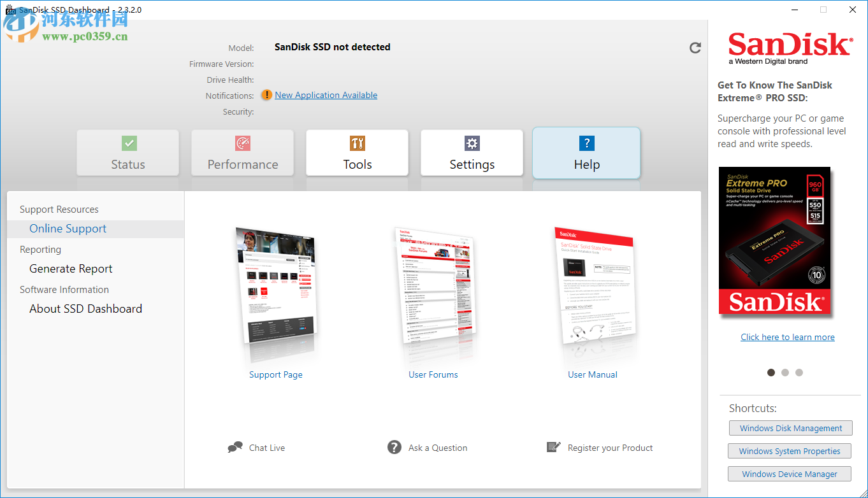Switch to the Tools tab
868x498 pixels.
pos(358,153)
